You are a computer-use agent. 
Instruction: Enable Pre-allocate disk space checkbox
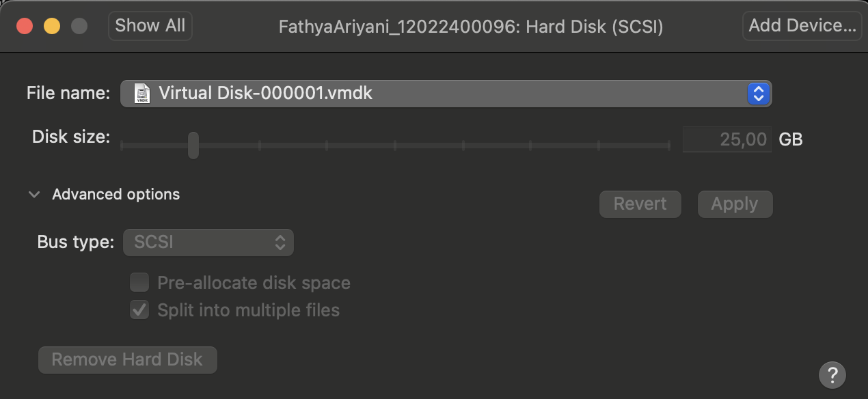(139, 282)
